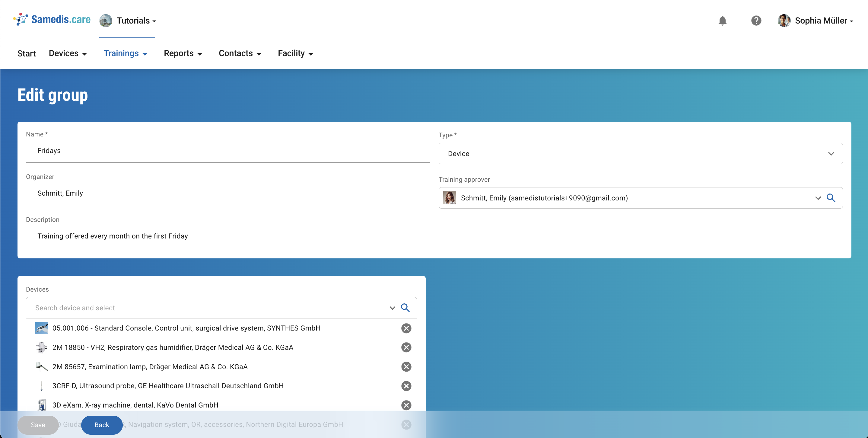Expand the device search dropdown chevron

pyautogui.click(x=392, y=308)
